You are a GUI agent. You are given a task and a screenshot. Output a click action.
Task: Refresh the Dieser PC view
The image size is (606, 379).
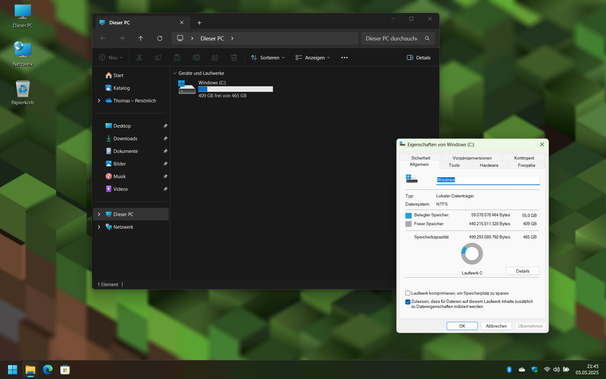(x=159, y=38)
